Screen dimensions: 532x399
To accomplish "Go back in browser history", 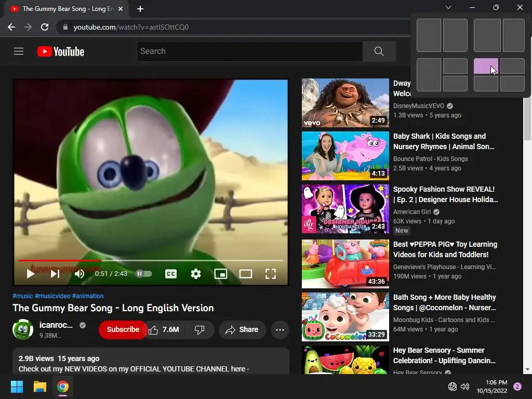I will pyautogui.click(x=11, y=27).
